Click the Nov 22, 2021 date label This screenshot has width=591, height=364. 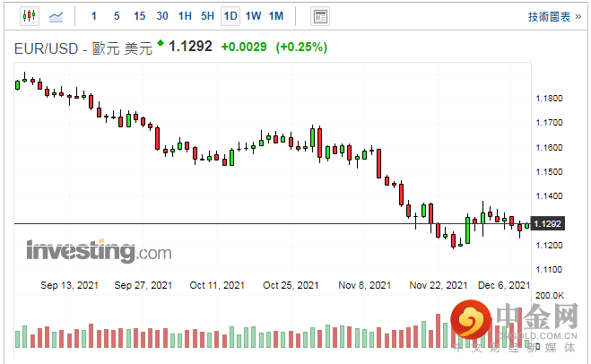tap(439, 285)
